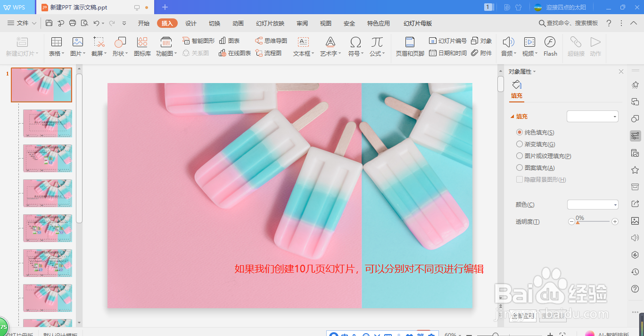The height and width of the screenshot is (336, 644).
Task: Insert a 图片 (picture) icon
Action: tap(78, 47)
